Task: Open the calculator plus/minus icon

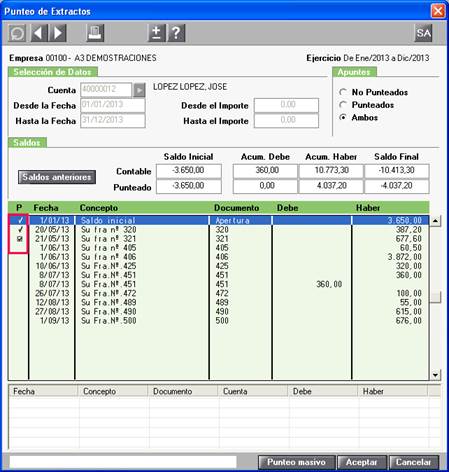Action: (x=156, y=33)
